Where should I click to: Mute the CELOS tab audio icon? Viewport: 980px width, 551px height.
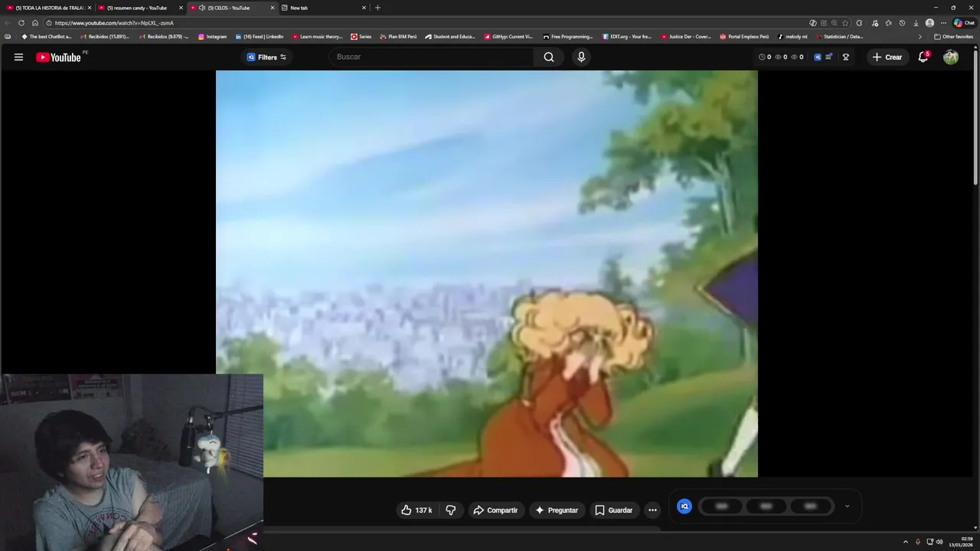coord(201,8)
